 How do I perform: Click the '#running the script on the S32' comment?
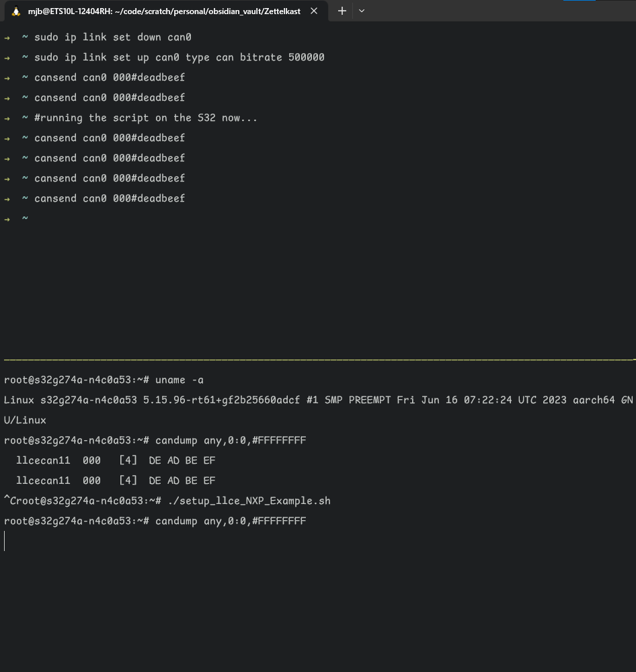pyautogui.click(x=145, y=118)
